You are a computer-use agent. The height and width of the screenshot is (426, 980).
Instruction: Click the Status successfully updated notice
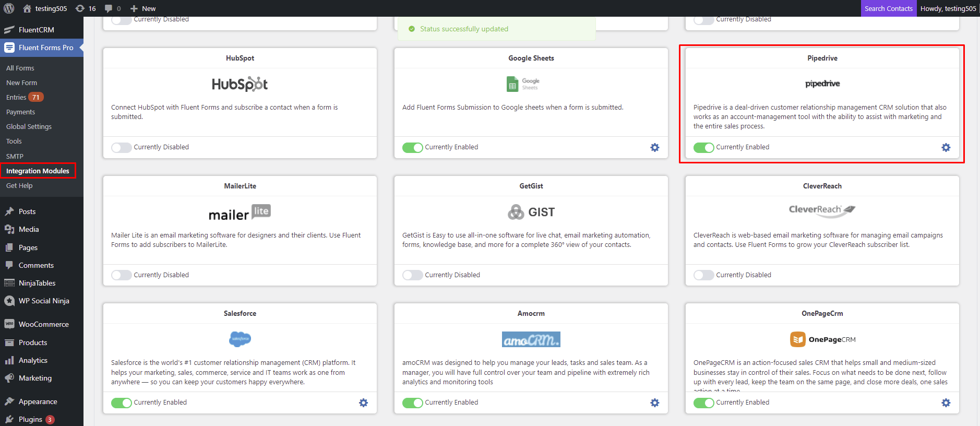tap(496, 29)
